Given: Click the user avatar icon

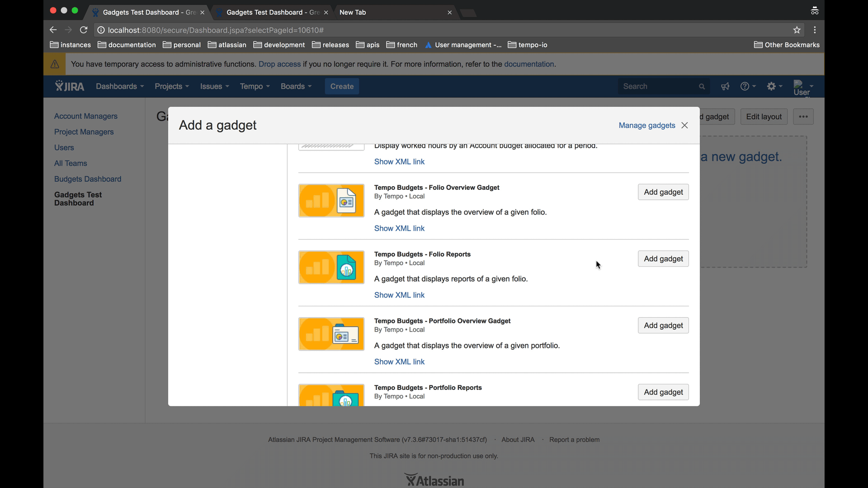Looking at the screenshot, I should pyautogui.click(x=801, y=87).
